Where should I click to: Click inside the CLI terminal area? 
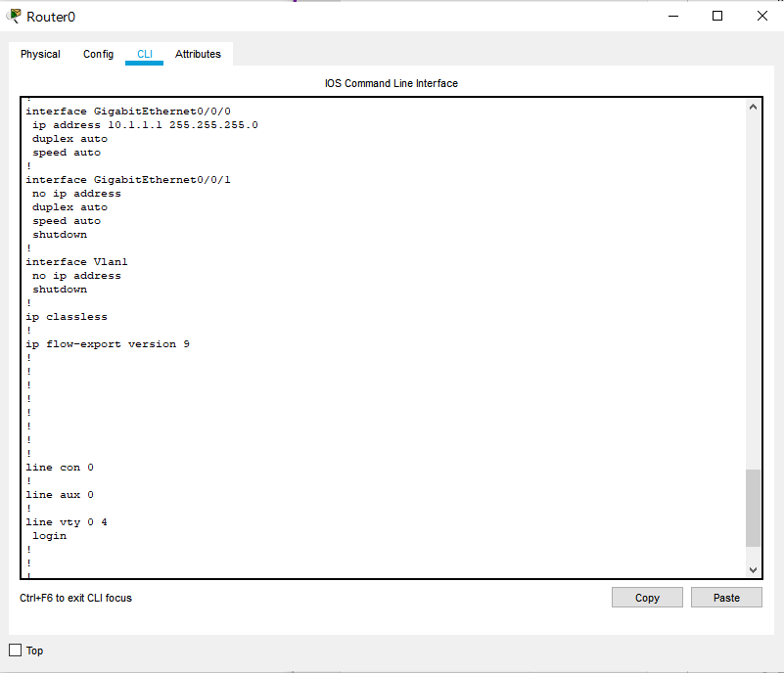pos(392,411)
